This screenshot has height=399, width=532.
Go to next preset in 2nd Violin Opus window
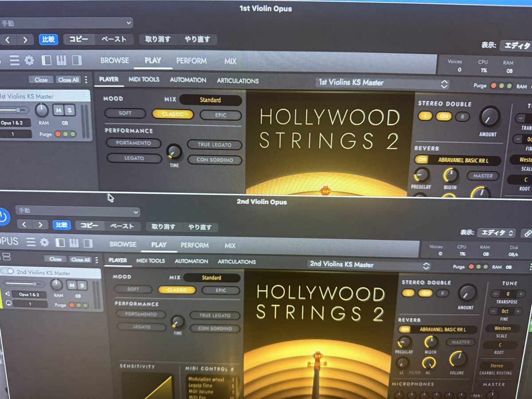[40, 225]
